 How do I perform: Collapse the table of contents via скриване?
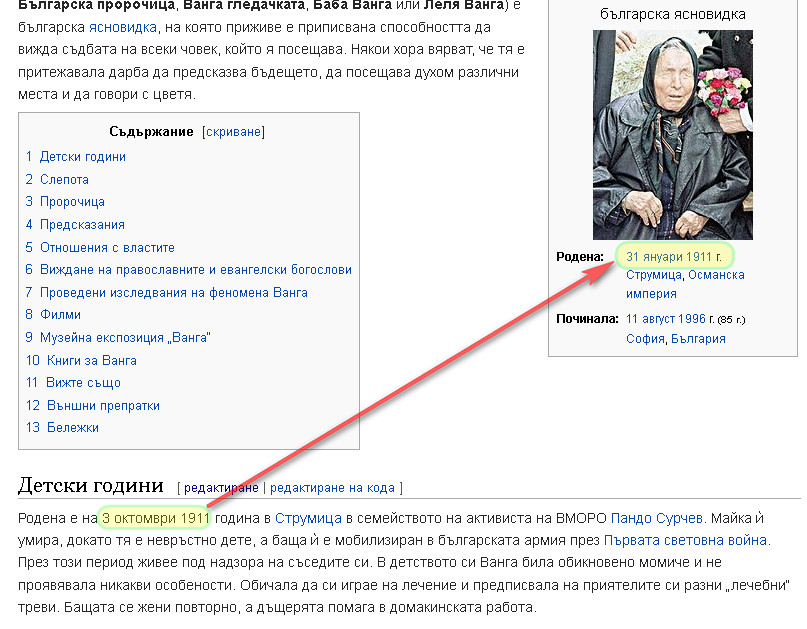[x=232, y=131]
